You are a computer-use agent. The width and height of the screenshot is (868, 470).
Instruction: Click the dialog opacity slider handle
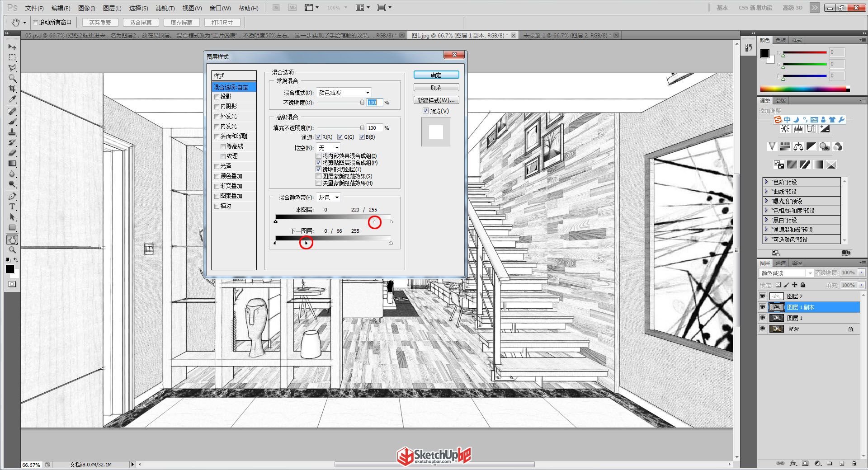click(362, 103)
